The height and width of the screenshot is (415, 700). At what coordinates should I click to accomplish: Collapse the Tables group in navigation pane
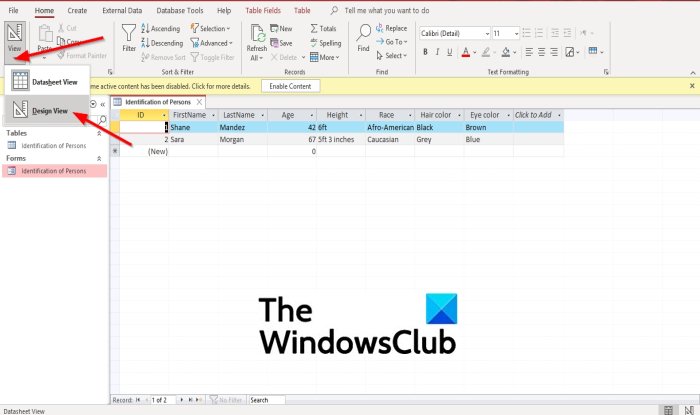point(99,133)
